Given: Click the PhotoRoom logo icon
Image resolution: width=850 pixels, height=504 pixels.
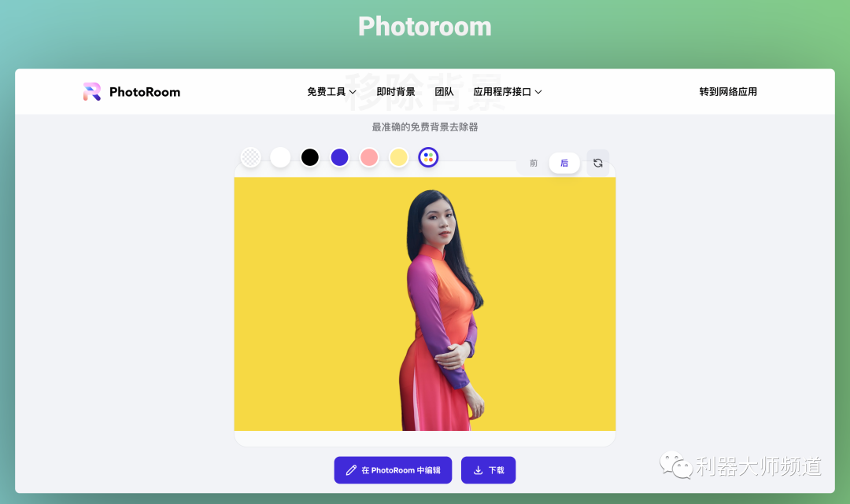Looking at the screenshot, I should tap(91, 91).
